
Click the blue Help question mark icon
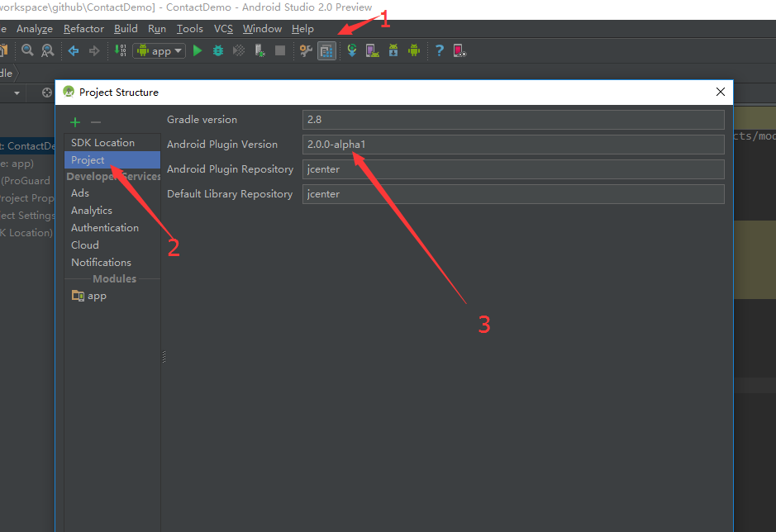click(440, 50)
